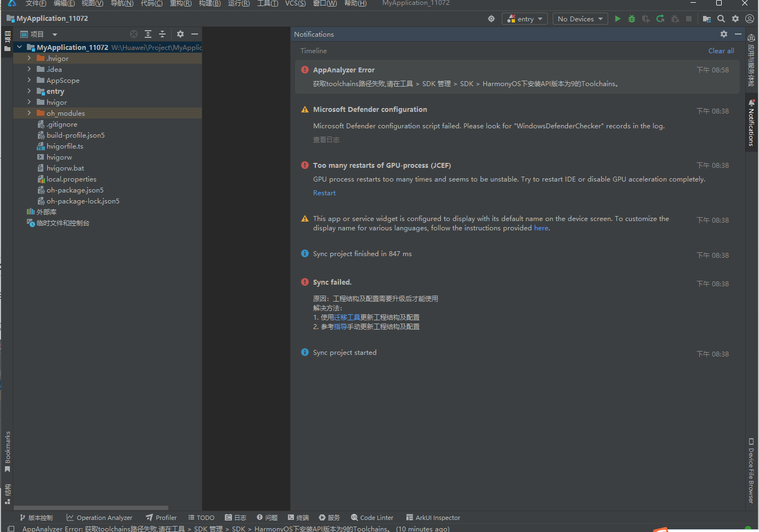Open the Profiler tool window

point(161,518)
